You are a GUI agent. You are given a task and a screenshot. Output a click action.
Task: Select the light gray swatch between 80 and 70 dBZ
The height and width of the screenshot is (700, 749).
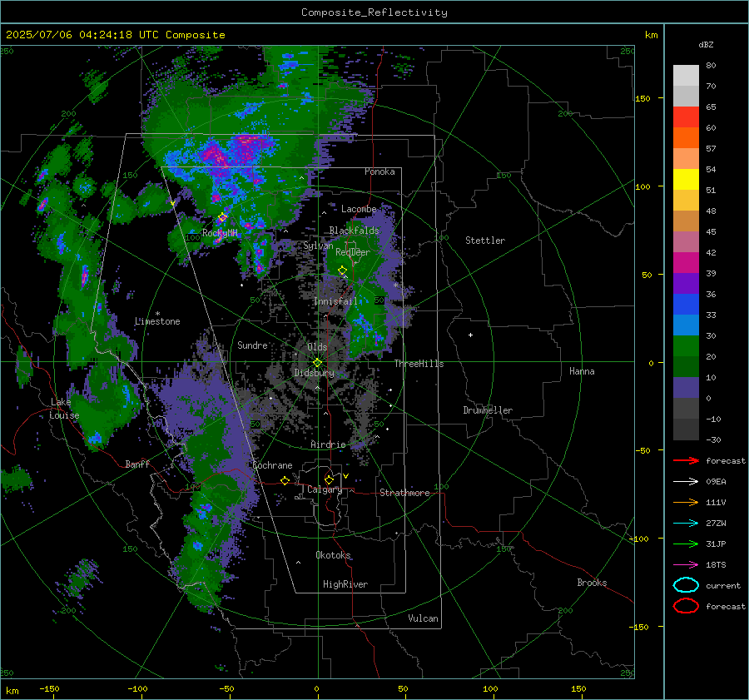tap(686, 76)
